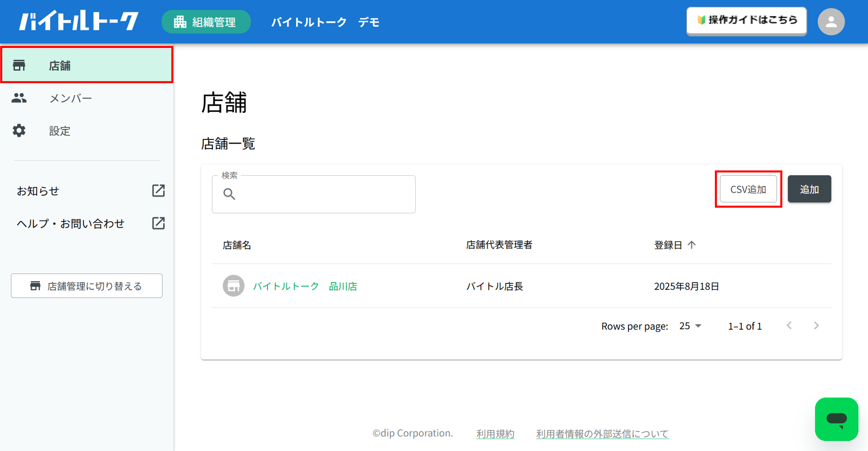Viewport: 868px width, 451px height.
Task: Click ©dip Corporation. footer text
Action: point(413,433)
